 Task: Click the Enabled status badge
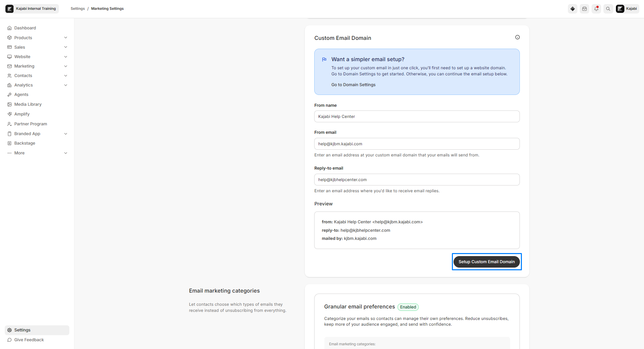(x=408, y=307)
